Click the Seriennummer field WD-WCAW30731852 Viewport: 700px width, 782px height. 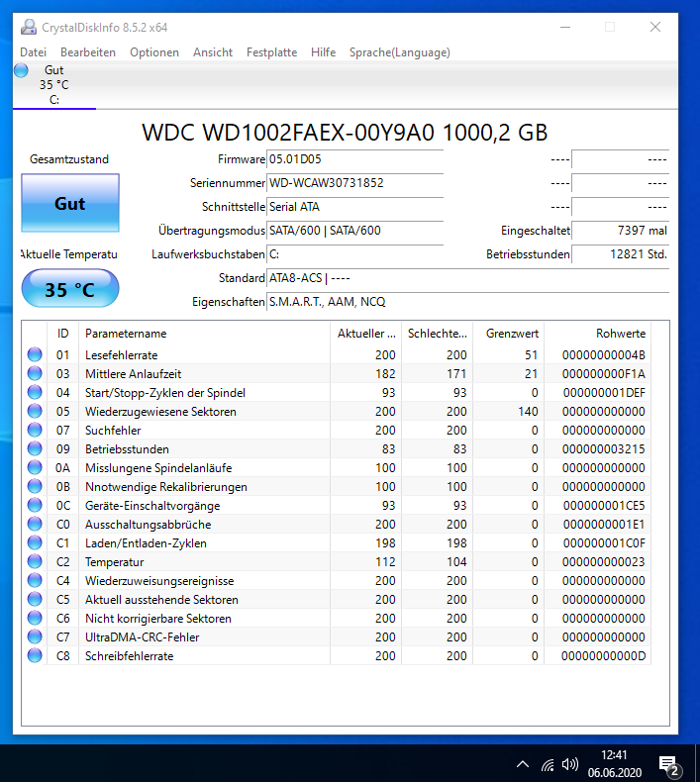click(x=354, y=183)
